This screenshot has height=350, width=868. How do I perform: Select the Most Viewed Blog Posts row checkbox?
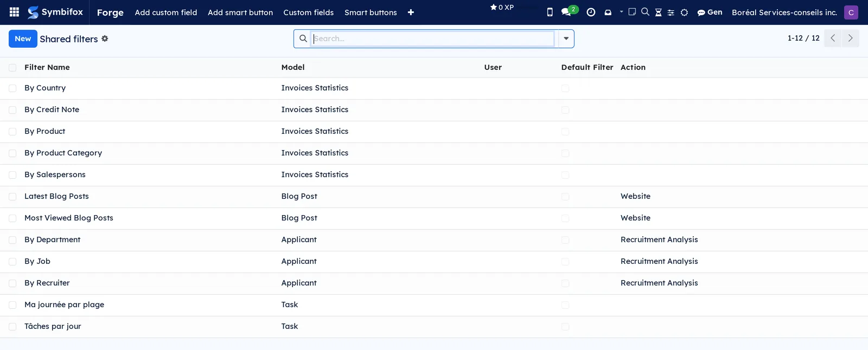pos(12,218)
